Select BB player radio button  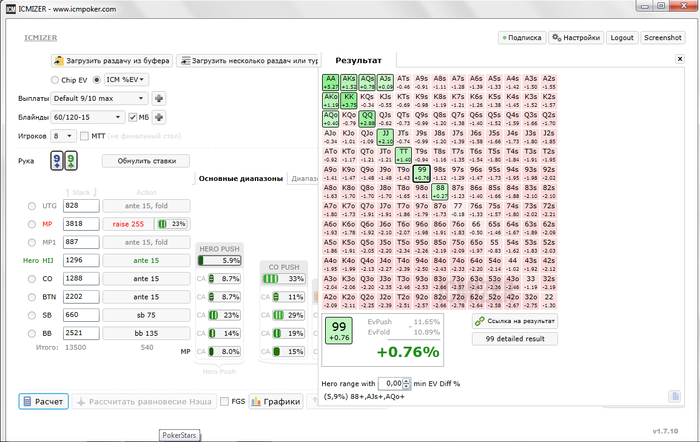pos(32,334)
